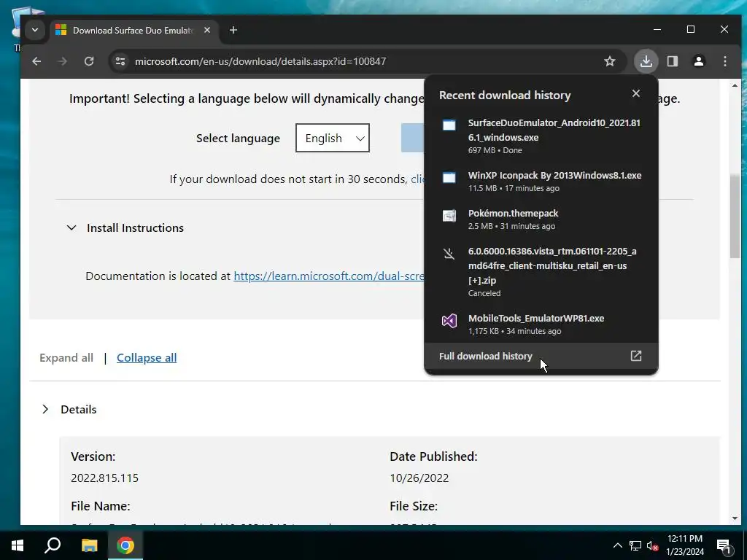747x560 pixels.
Task: Click the Expand all link
Action: tap(66, 357)
